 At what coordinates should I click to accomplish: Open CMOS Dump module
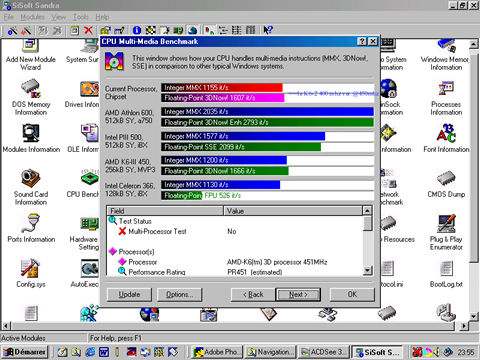(x=446, y=184)
